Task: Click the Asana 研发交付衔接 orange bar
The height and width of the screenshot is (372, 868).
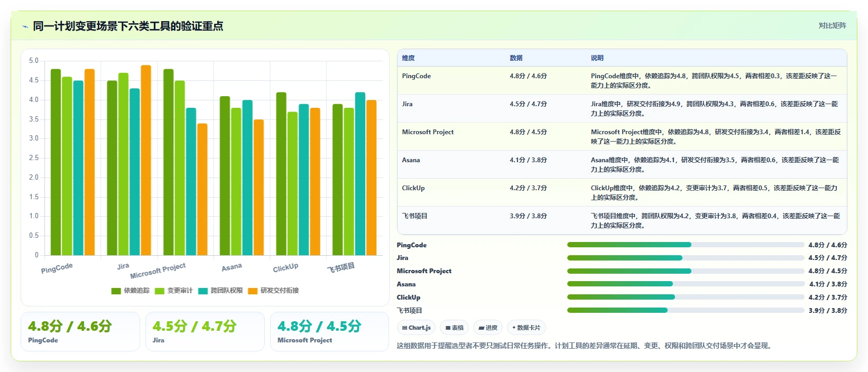Action: [x=258, y=188]
